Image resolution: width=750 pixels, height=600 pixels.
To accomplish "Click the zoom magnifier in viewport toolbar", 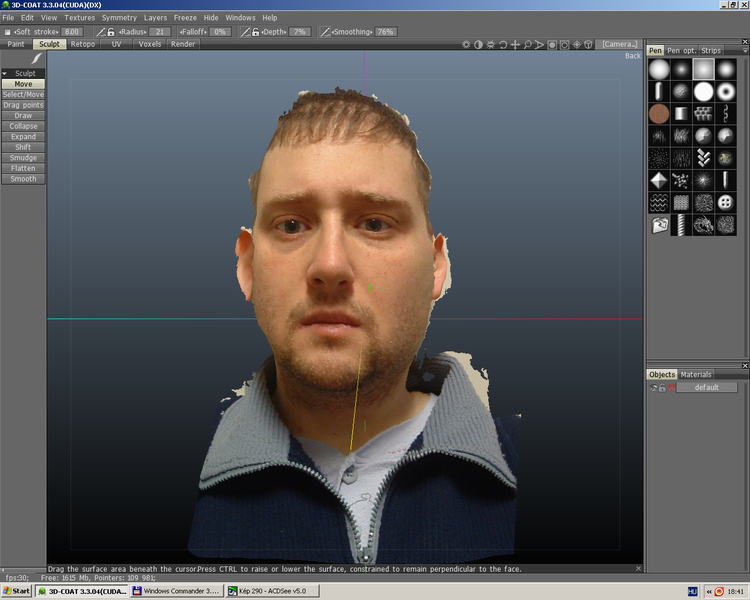I will (527, 45).
